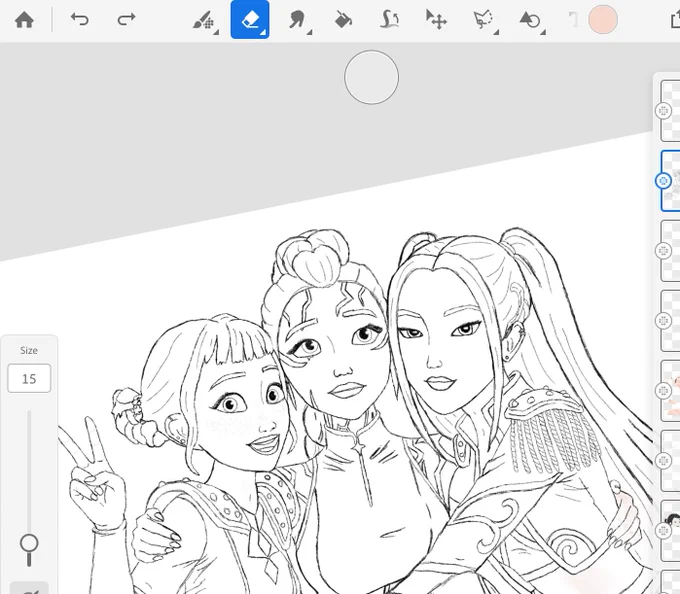Screen dimensions: 680x594
Task: Select the Smudge tool
Action: [298, 20]
